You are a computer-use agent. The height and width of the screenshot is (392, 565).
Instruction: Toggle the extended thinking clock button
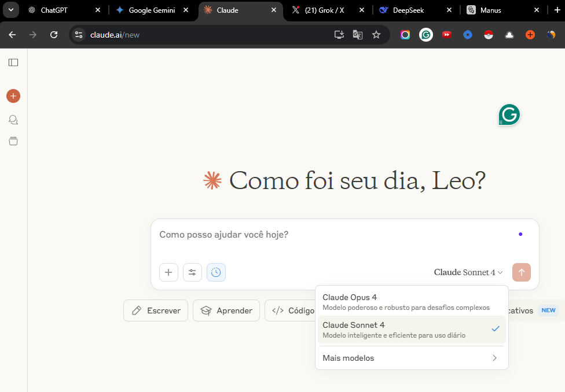pyautogui.click(x=216, y=272)
